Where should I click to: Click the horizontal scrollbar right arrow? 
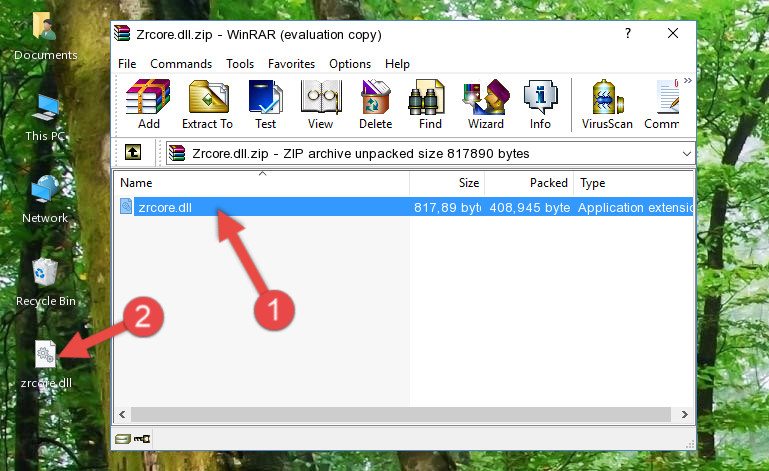(x=684, y=415)
